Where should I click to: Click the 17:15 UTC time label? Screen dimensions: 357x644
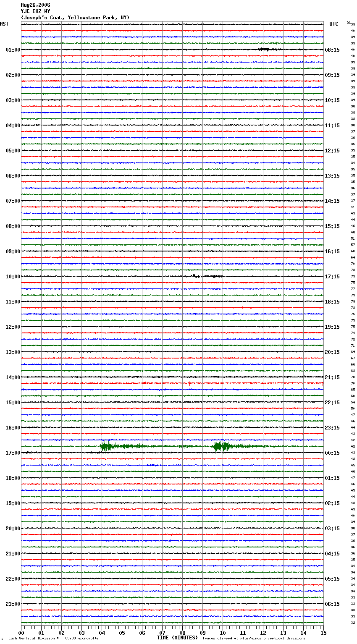[332, 277]
